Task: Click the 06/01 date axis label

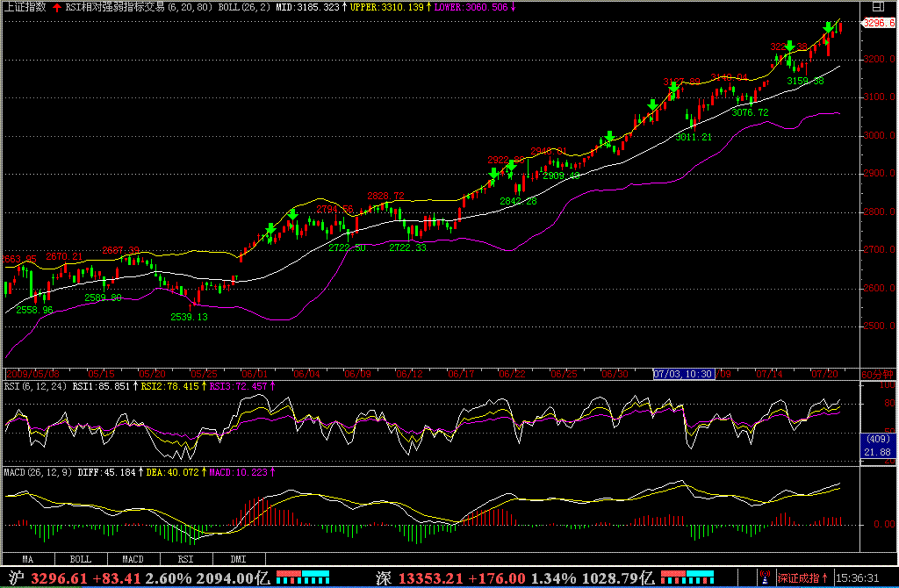Action: [255, 374]
